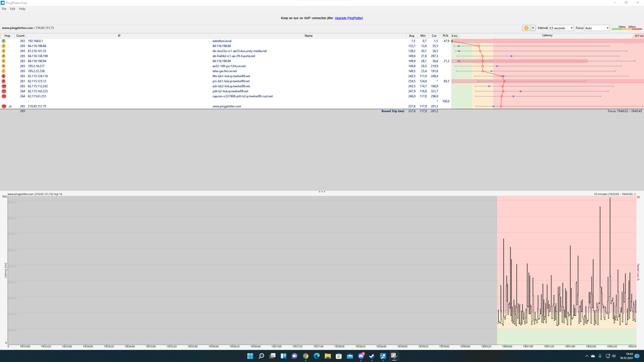Open the Windows Start menu
644x362 pixels.
point(249,356)
